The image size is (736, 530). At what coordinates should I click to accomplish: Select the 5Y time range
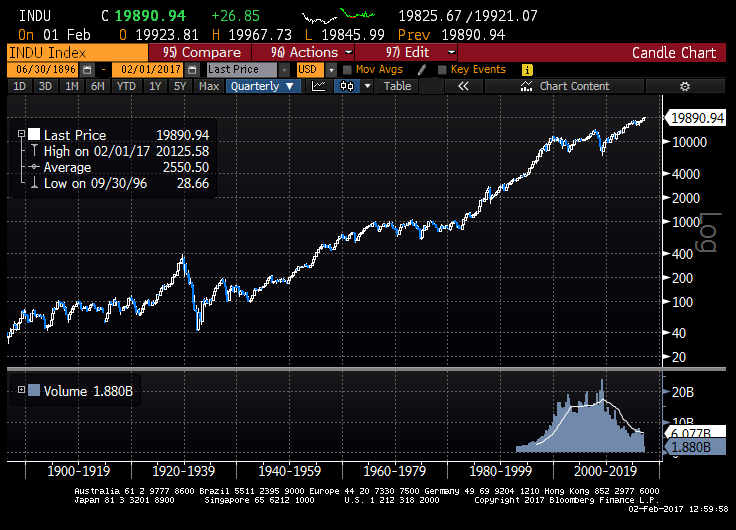pyautogui.click(x=180, y=86)
